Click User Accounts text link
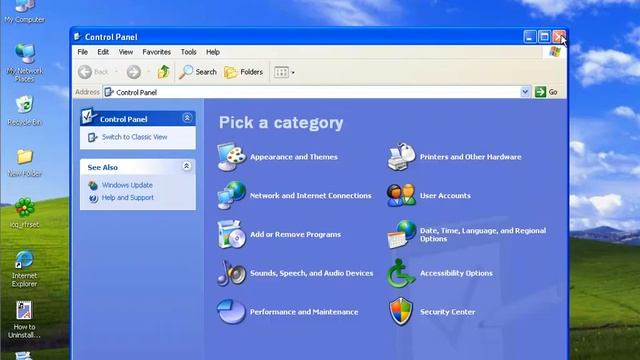The width and height of the screenshot is (640, 360). click(445, 196)
